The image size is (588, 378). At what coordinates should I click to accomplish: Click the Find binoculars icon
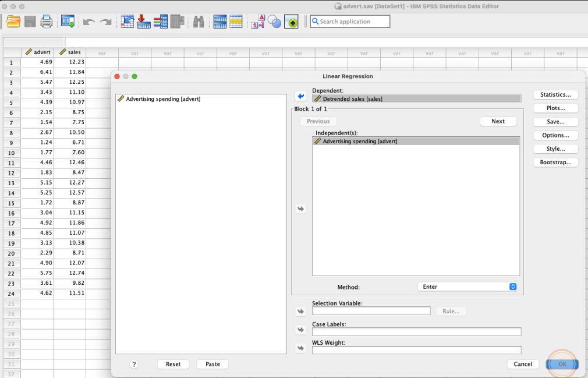click(x=199, y=22)
